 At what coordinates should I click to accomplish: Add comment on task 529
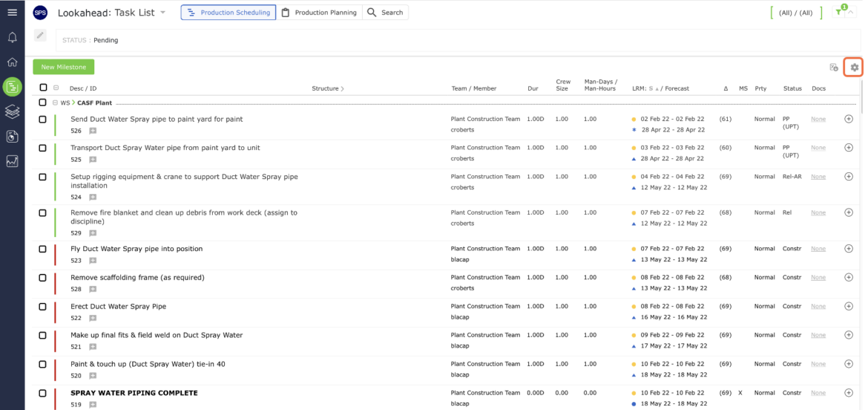pyautogui.click(x=93, y=233)
